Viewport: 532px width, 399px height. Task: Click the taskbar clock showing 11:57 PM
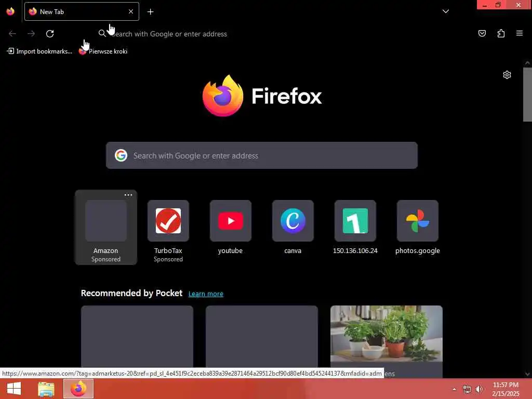coord(506,389)
